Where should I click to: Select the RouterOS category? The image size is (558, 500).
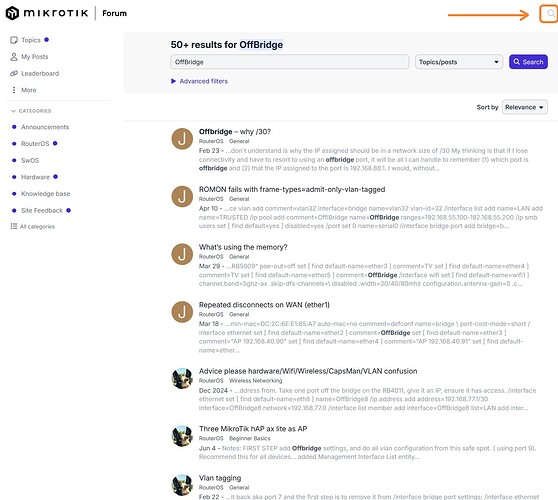[35, 143]
